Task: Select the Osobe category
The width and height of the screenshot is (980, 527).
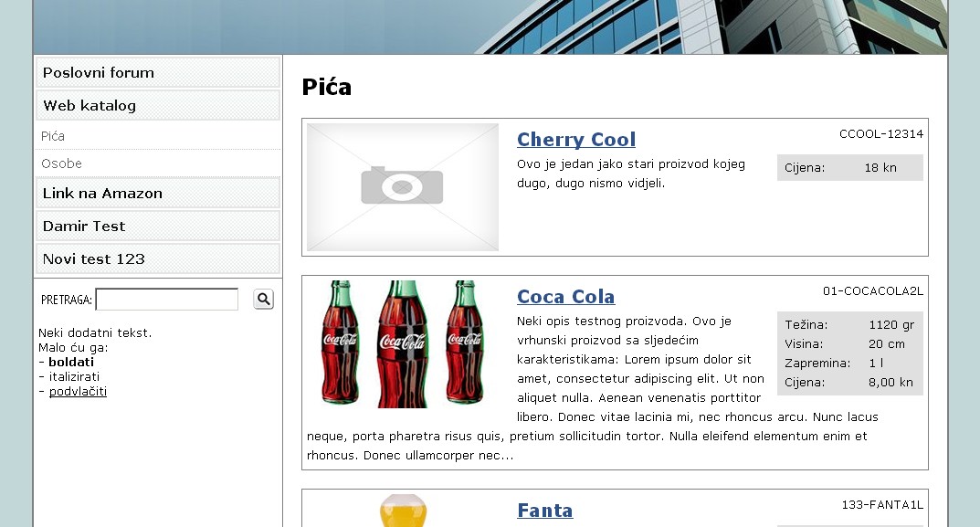Action: [56, 163]
